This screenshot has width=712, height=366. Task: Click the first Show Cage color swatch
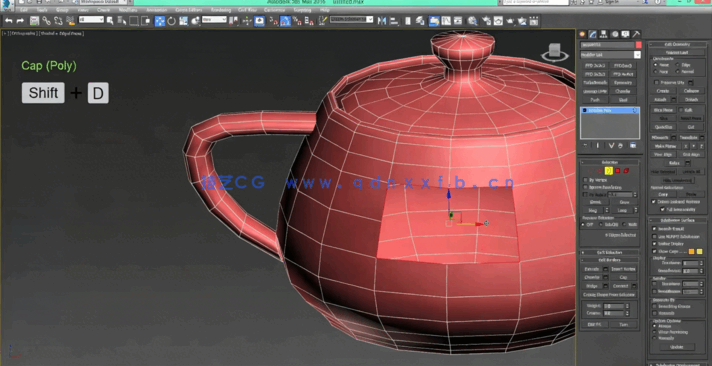(x=692, y=252)
